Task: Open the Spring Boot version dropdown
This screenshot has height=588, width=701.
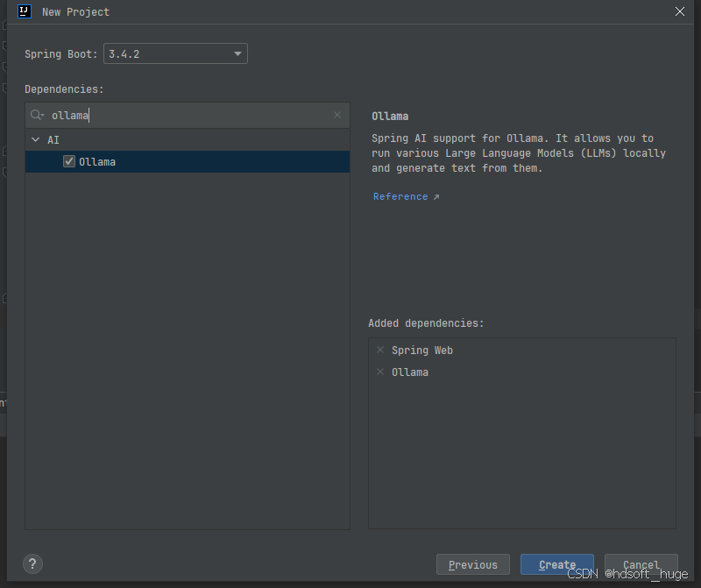Action: pos(175,53)
